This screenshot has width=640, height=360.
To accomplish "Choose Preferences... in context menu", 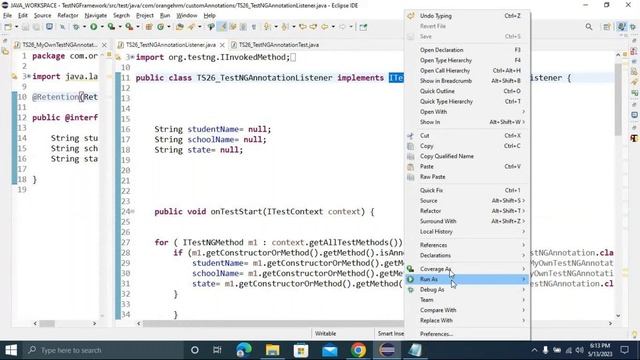I will [467, 334].
